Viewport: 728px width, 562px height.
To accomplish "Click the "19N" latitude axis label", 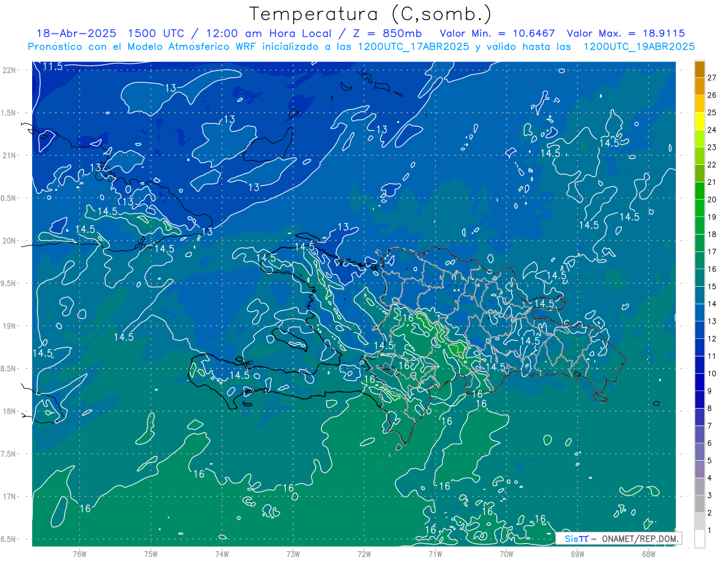I will [x=10, y=326].
